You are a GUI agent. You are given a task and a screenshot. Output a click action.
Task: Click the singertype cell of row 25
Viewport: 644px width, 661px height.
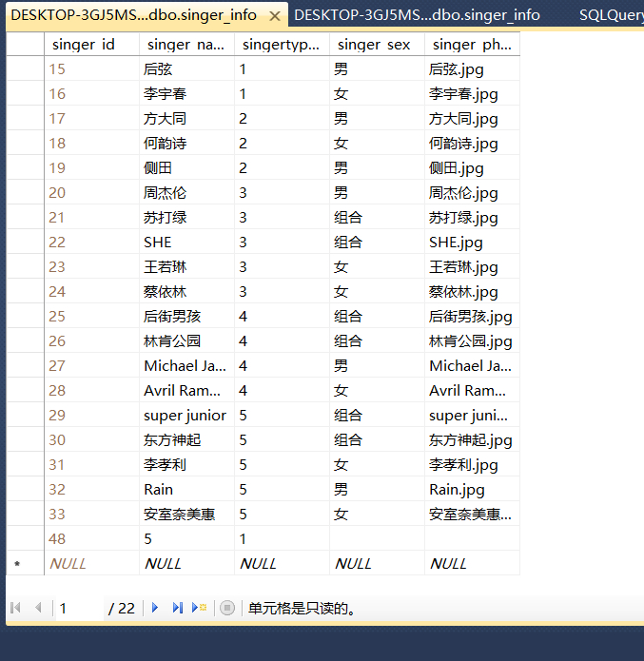(283, 316)
